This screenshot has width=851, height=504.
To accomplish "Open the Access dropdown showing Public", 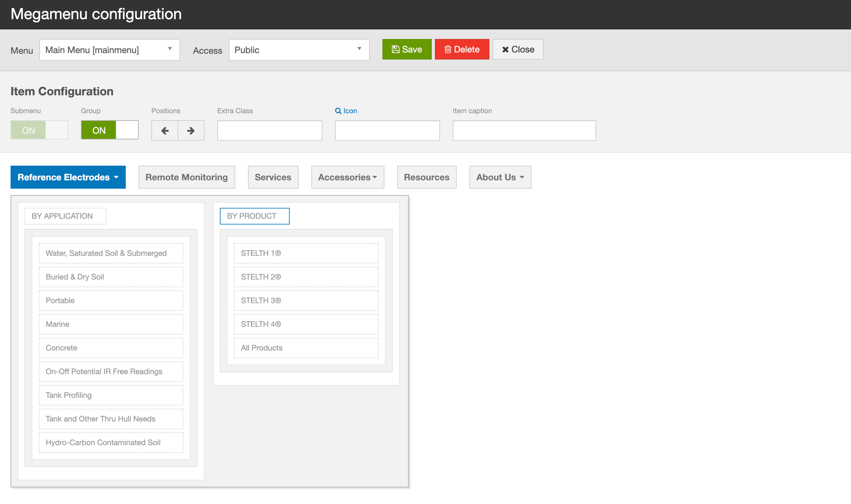I will tap(299, 50).
